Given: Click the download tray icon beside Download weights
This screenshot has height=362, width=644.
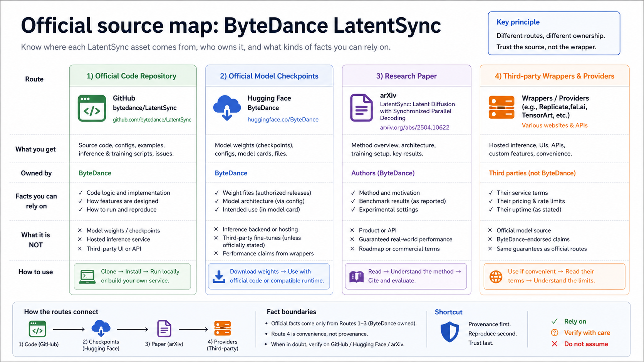Looking at the screenshot, I should click(x=219, y=277).
